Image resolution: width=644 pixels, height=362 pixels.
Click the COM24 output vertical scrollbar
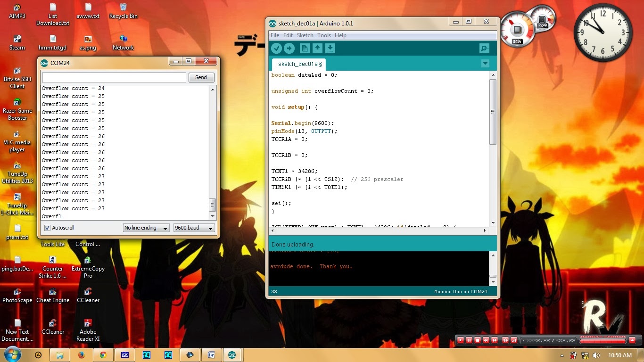[x=213, y=153]
